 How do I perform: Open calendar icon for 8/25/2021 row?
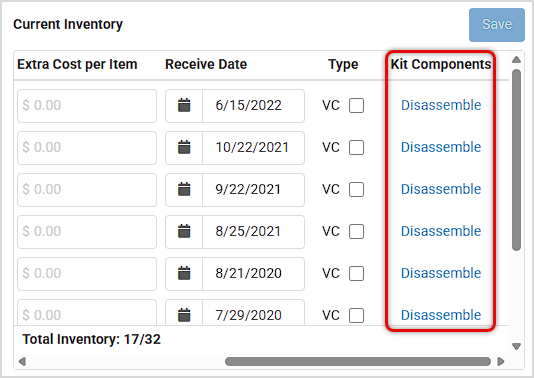184,231
